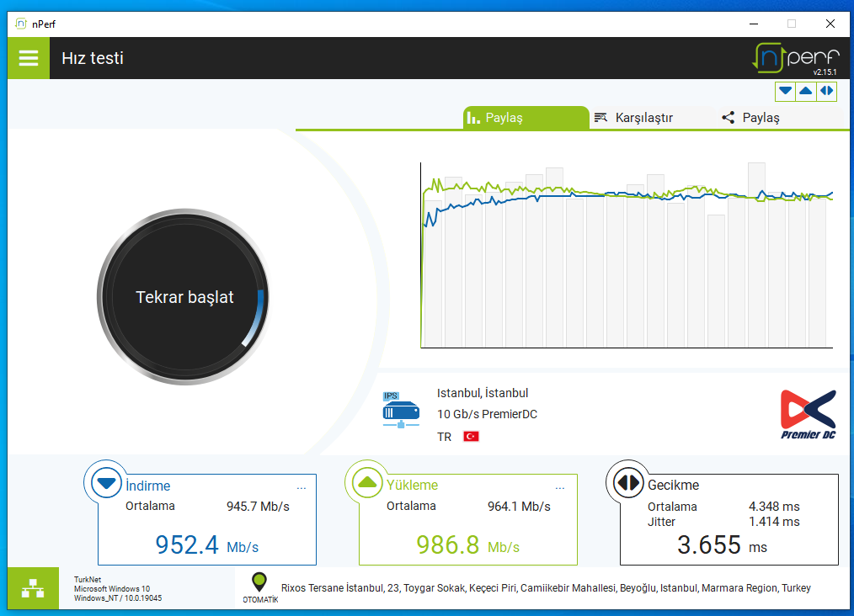Click the Premier DC logo
This screenshot has width=854, height=616.
coord(809,414)
